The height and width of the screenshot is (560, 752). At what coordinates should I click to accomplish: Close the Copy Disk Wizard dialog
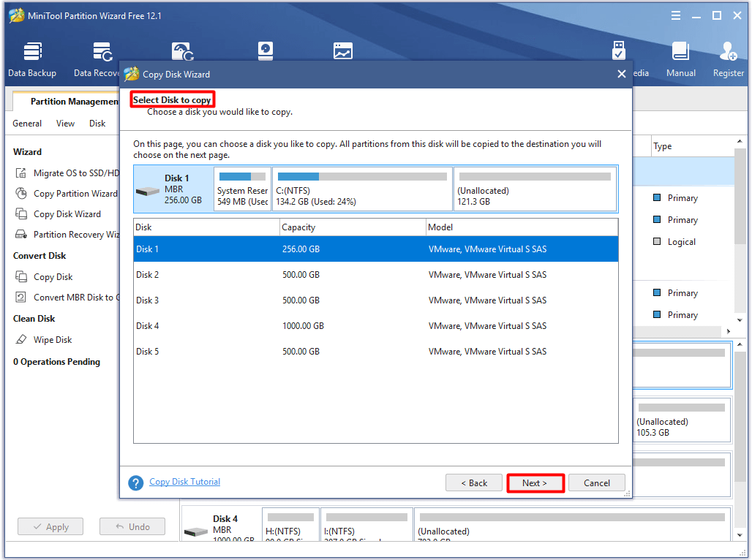pyautogui.click(x=622, y=74)
